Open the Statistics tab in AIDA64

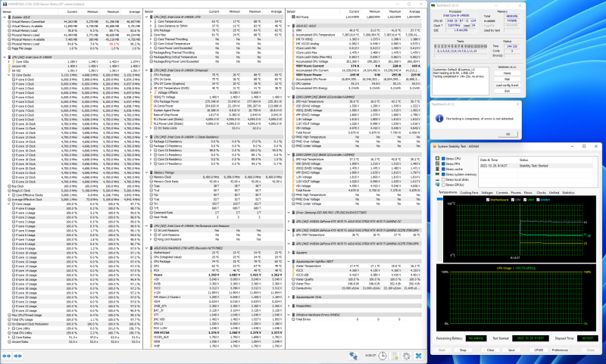pyautogui.click(x=568, y=192)
